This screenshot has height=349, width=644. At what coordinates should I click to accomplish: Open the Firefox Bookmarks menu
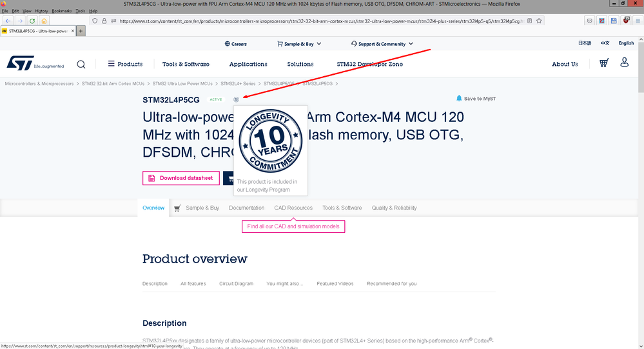[63, 11]
